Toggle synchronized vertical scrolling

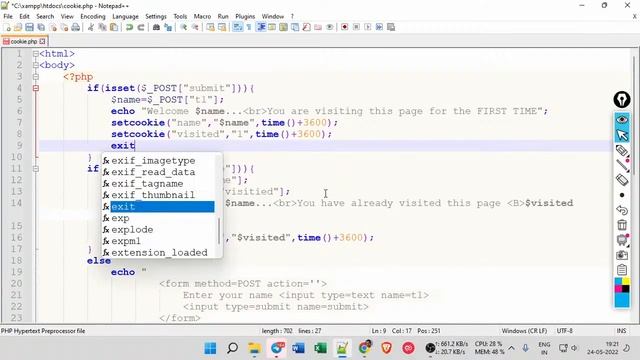coord(211,27)
